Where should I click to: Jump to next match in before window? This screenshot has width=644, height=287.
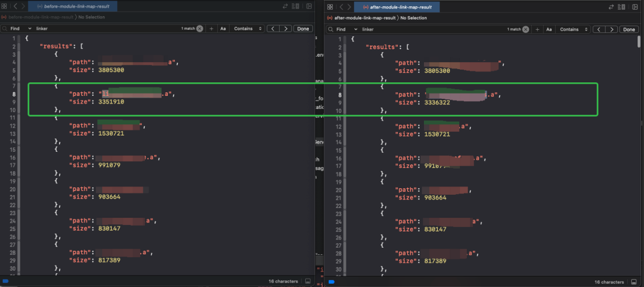[286, 29]
